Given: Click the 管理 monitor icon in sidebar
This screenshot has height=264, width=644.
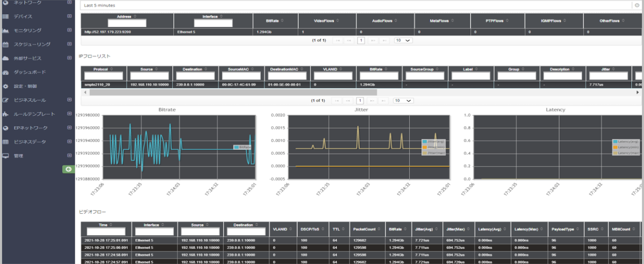Looking at the screenshot, I should 5,156.
